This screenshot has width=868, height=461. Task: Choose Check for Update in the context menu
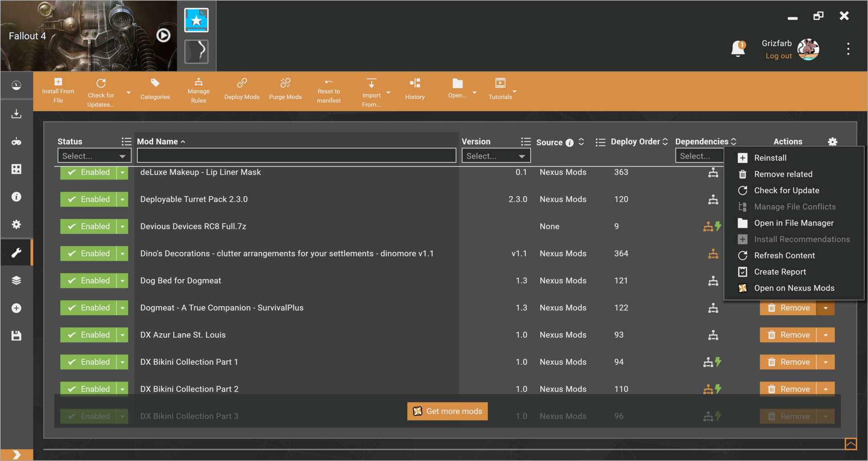tap(794, 190)
